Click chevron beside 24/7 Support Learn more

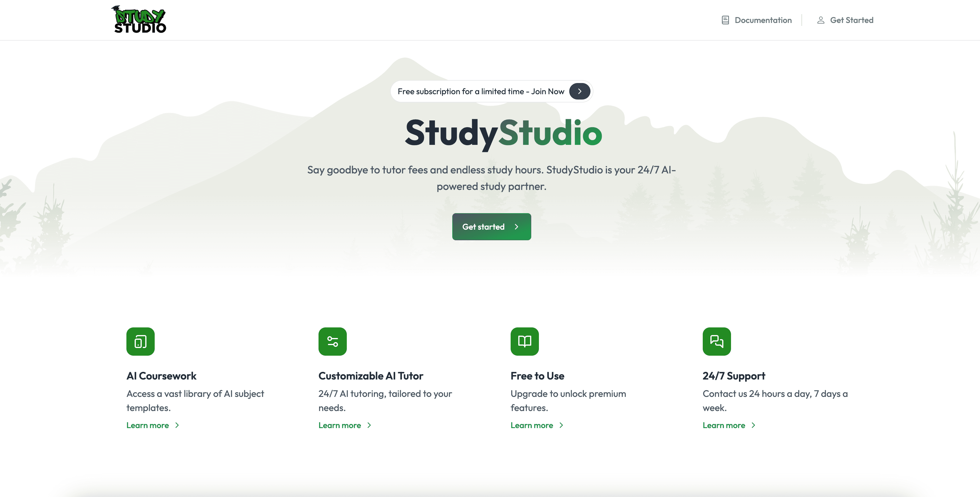click(x=753, y=425)
